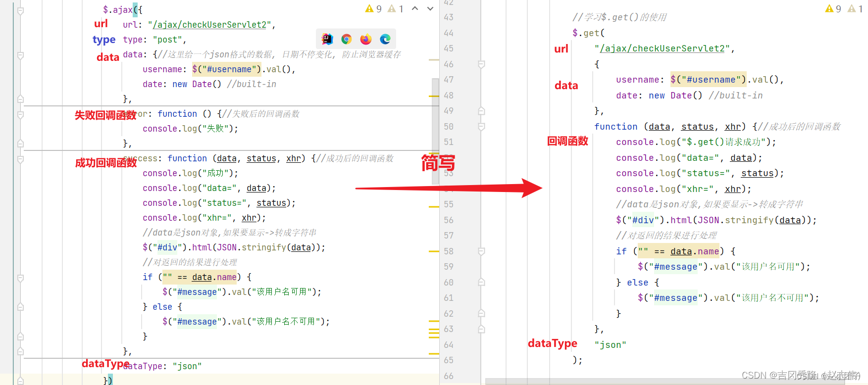This screenshot has width=868, height=385.
Task: Open page in IntelliJ built-in preview
Action: 327,39
